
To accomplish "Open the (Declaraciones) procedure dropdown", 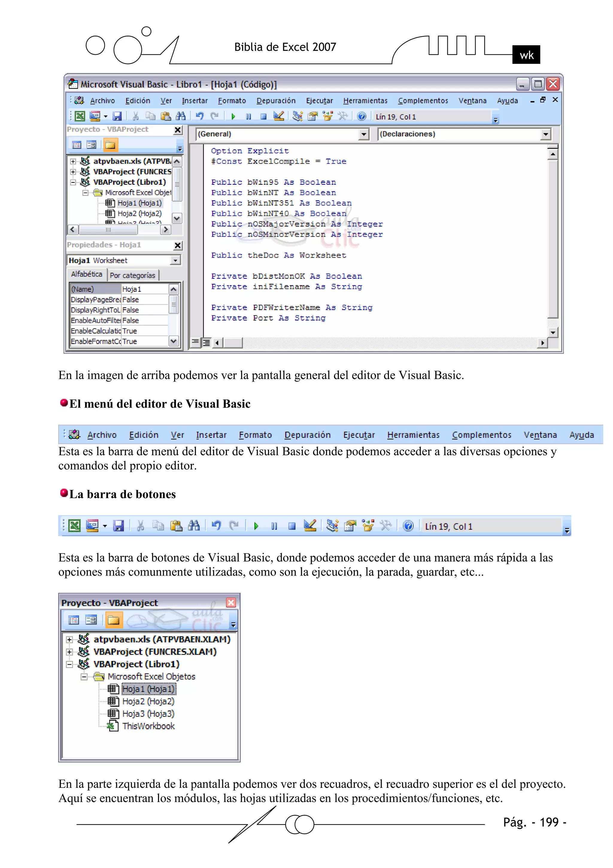I will (x=545, y=134).
